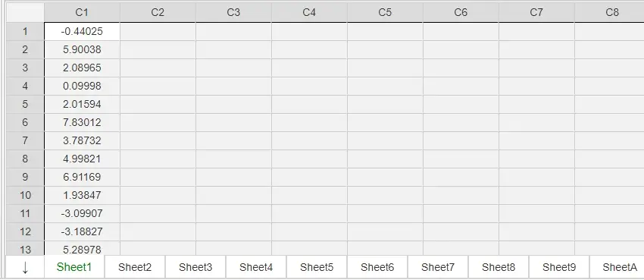
Task: Select the C4 column header
Action: point(309,13)
